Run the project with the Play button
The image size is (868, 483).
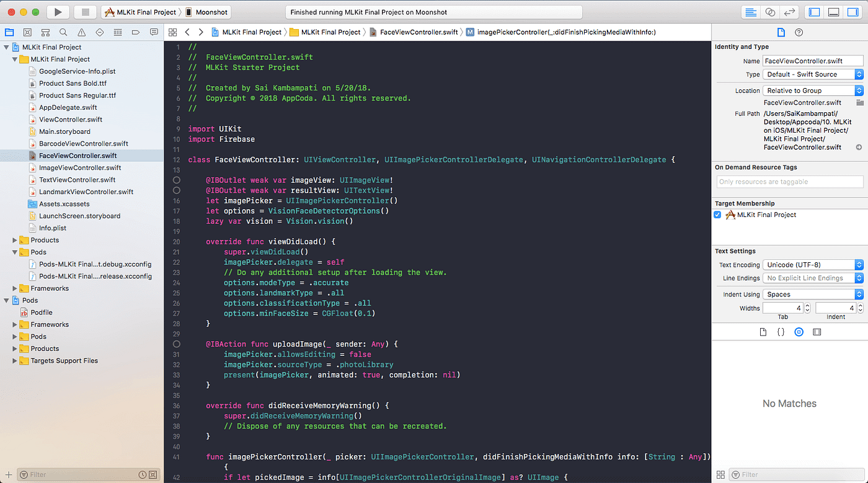pos(57,12)
